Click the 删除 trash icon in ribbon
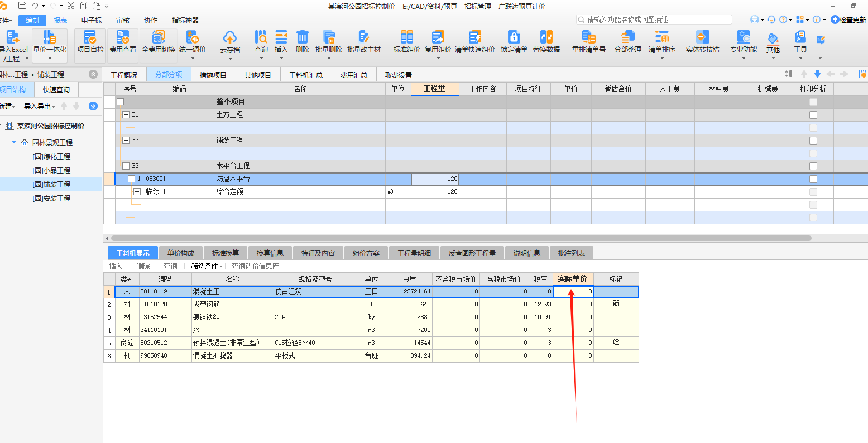 pyautogui.click(x=302, y=37)
